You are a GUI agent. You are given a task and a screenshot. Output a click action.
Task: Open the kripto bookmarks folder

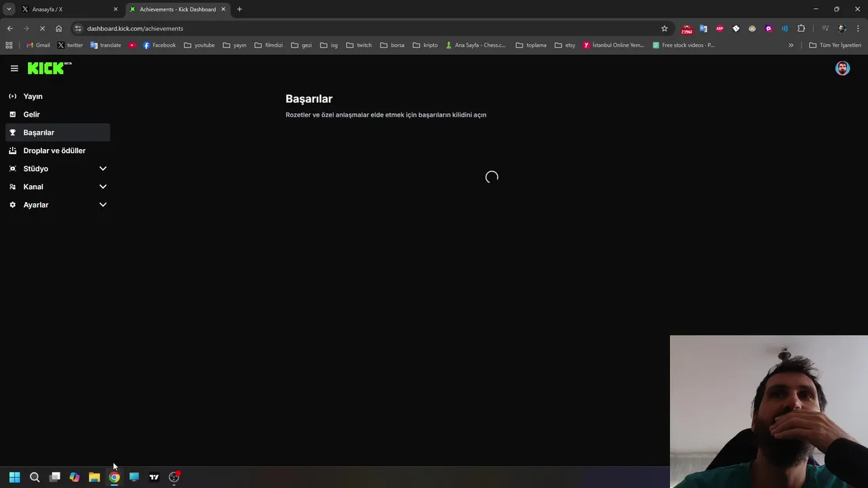click(425, 45)
